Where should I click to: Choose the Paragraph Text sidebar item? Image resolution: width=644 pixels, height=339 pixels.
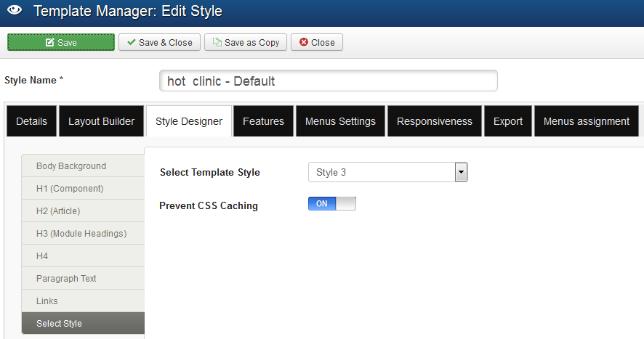click(84, 278)
